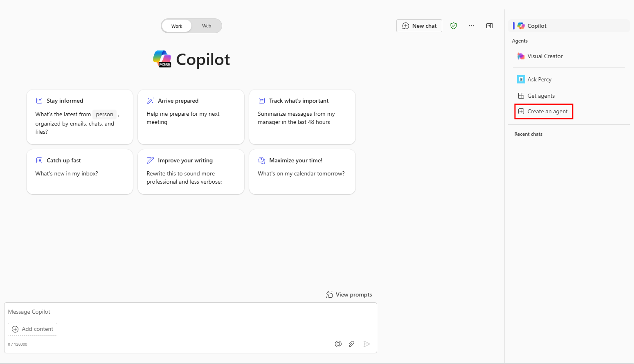
Task: Switch to the Work mode toggle
Action: [x=177, y=26]
